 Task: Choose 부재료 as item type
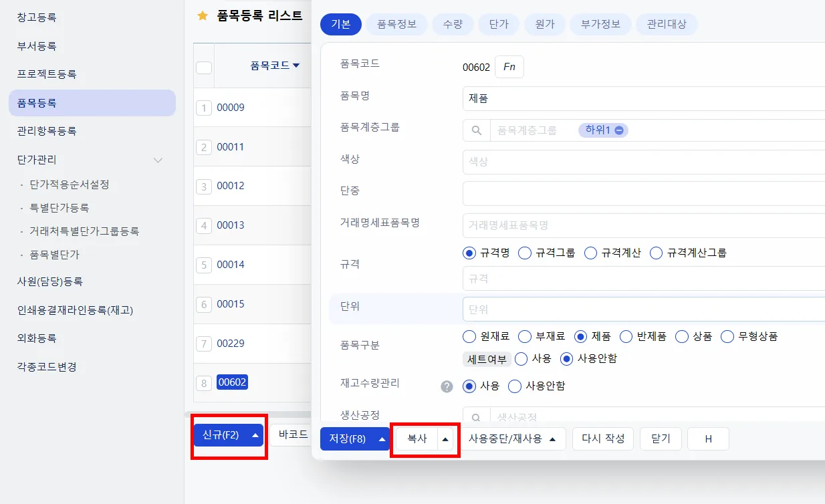(x=525, y=336)
